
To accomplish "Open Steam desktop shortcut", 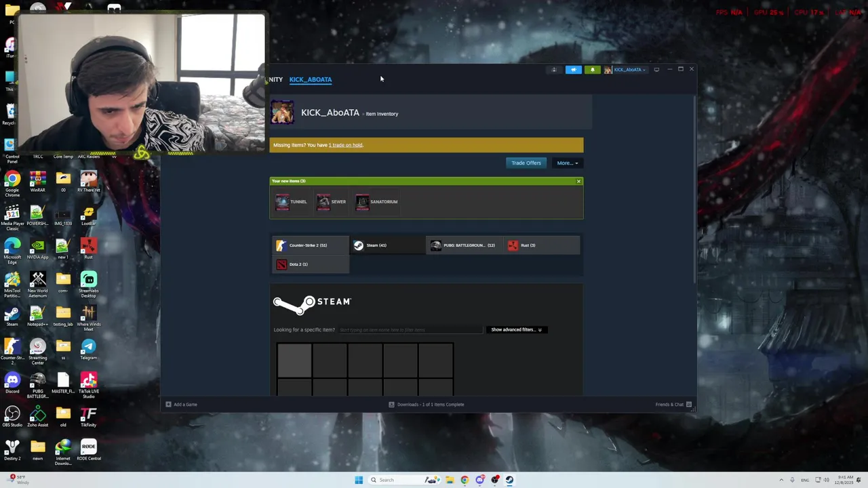I will click(12, 316).
